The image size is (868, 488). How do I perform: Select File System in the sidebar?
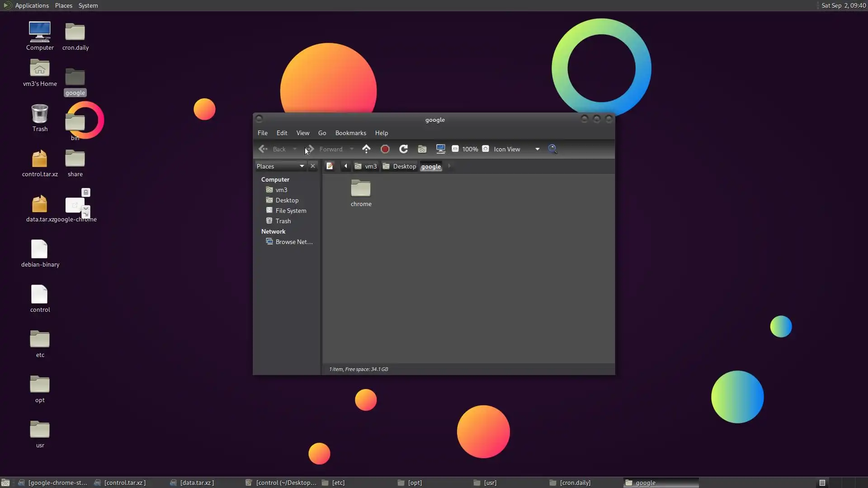(291, 211)
